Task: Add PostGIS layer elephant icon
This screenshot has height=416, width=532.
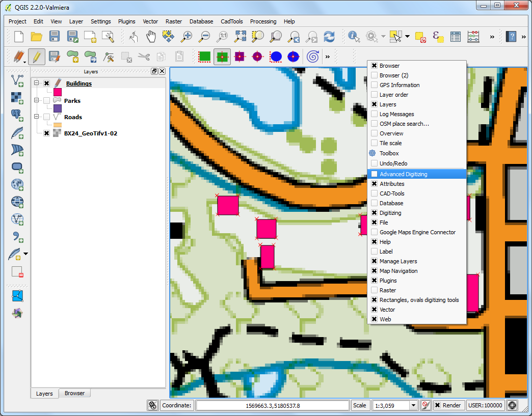Action: tap(17, 115)
